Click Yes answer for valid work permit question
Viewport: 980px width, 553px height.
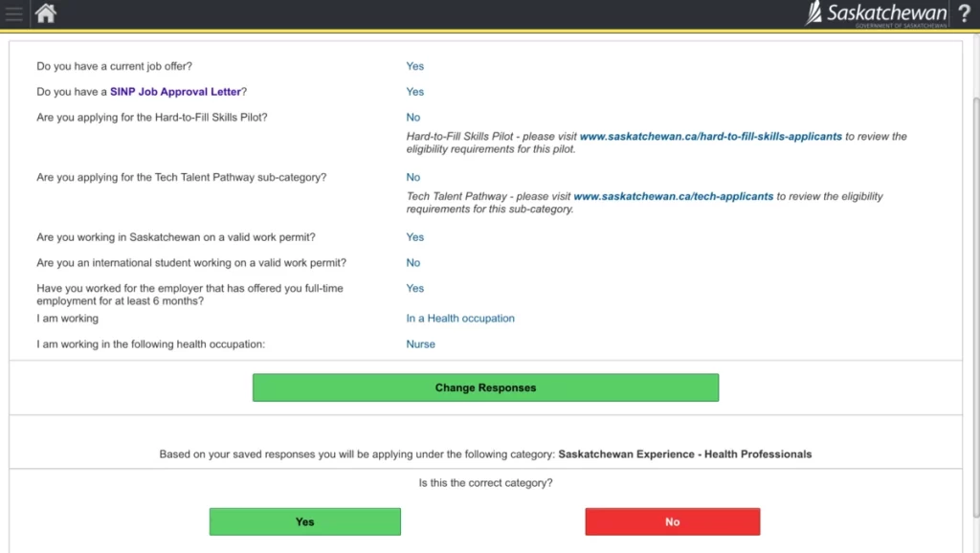[414, 237]
